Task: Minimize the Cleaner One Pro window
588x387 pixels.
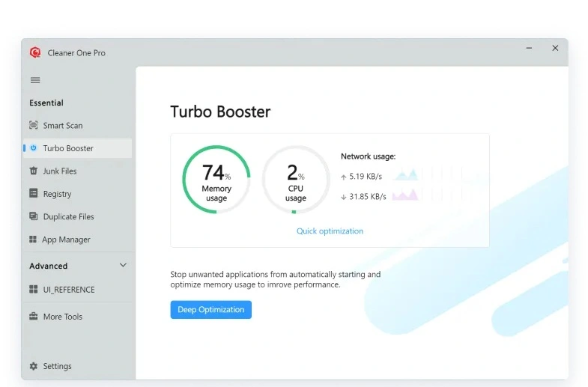Action: click(529, 48)
